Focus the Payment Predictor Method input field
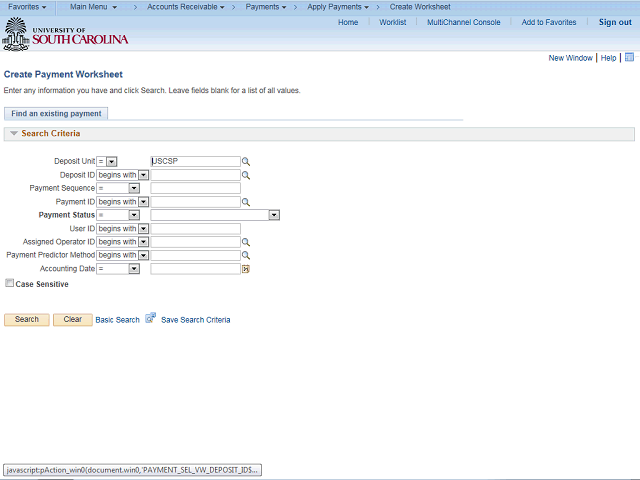640x480 pixels. (196, 255)
